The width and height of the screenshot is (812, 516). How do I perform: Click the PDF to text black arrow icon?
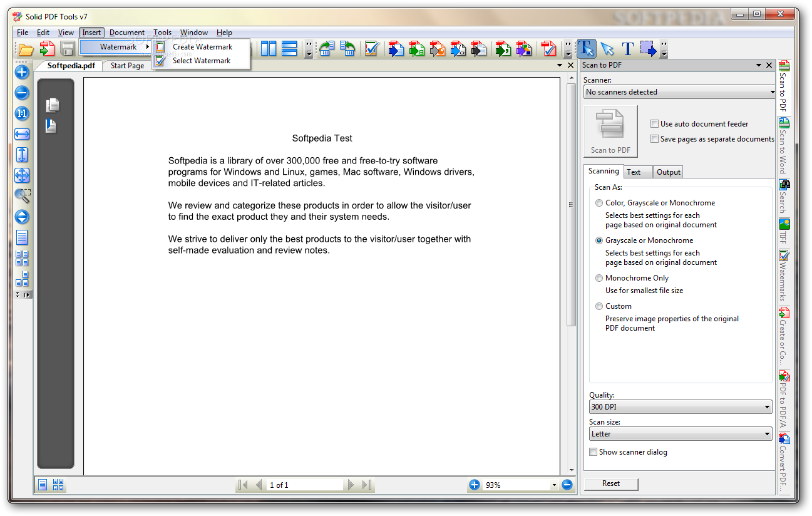coord(479,48)
